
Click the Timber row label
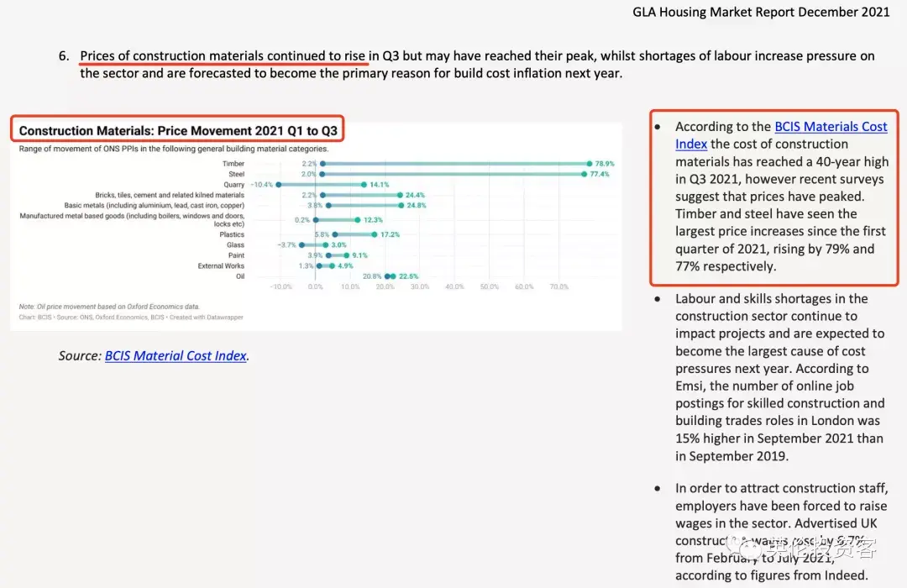coord(233,164)
